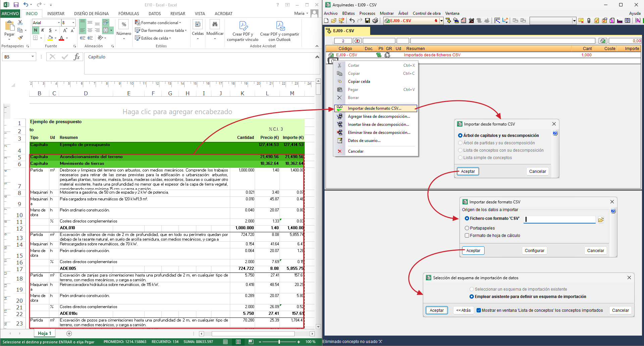
Task: Increase indent in the Alineación group
Action: (x=90, y=38)
